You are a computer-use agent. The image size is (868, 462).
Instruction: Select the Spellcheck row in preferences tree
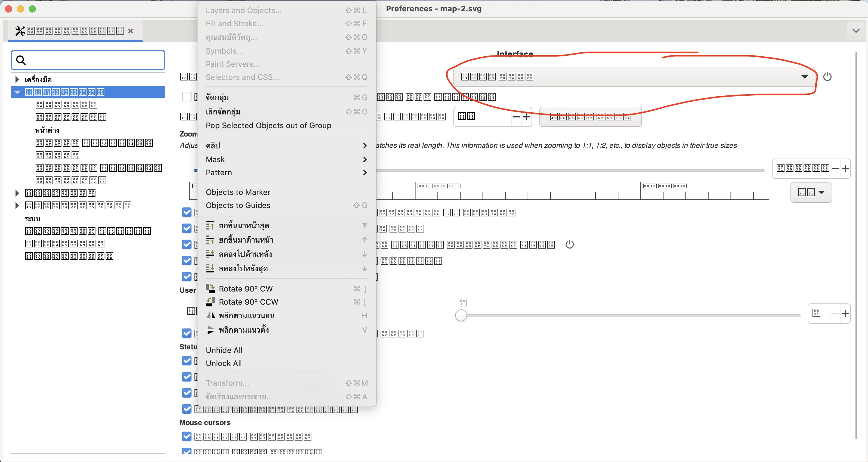point(69,256)
